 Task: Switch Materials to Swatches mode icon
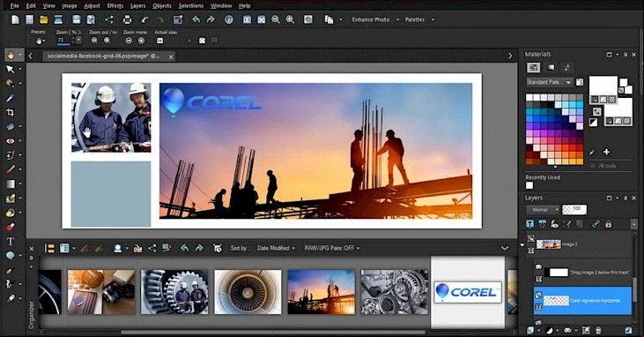(x=534, y=67)
